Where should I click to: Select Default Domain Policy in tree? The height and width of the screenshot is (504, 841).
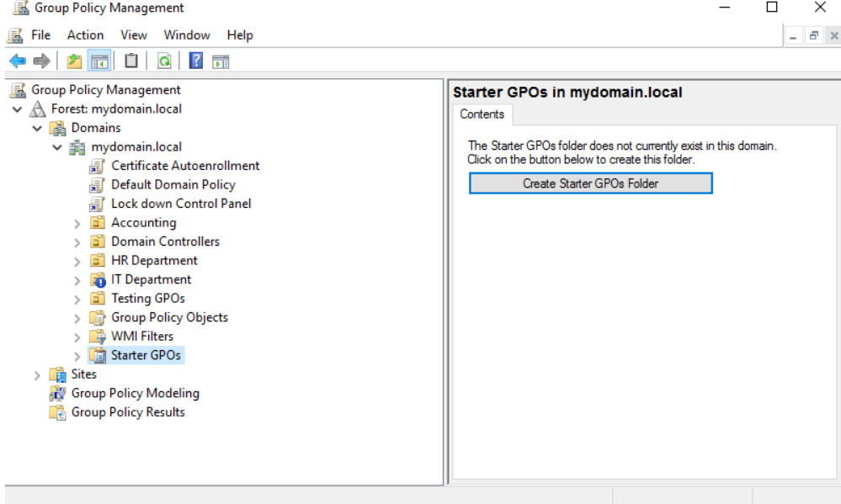(x=173, y=184)
